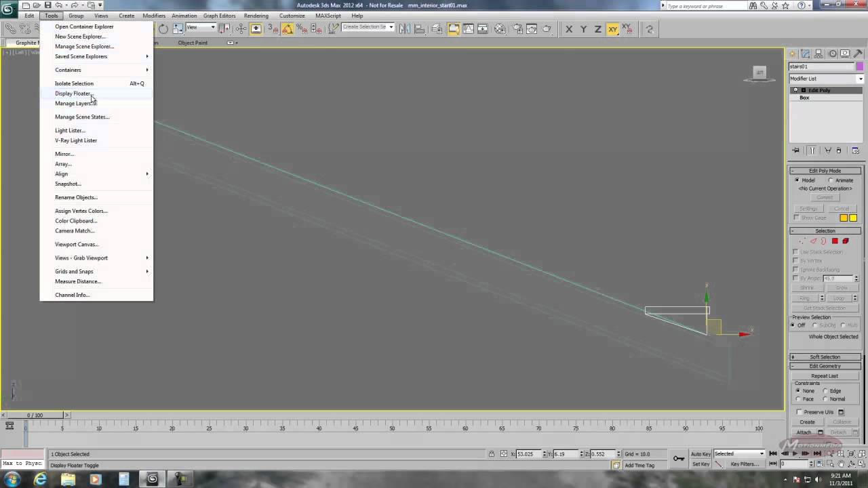Enable the Preserve UVs checkbox

(799, 412)
